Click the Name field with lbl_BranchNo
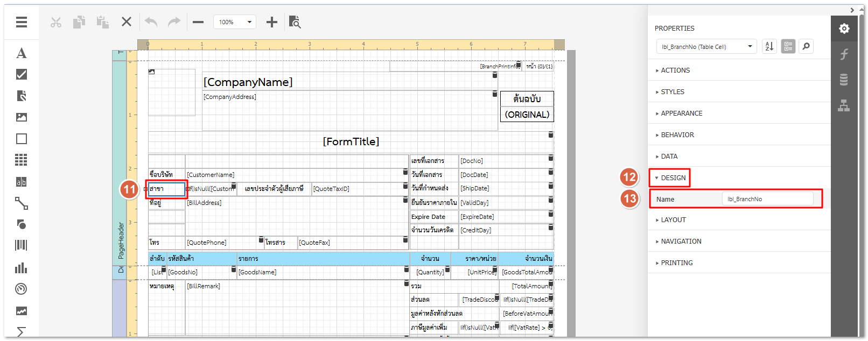The image size is (868, 341). tap(767, 199)
